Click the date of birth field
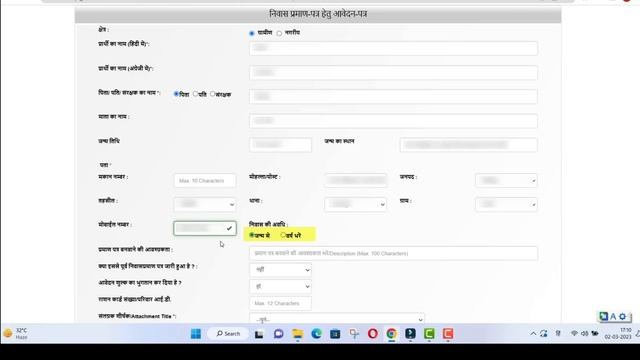Screen dimensions: 640x360 tap(280, 145)
